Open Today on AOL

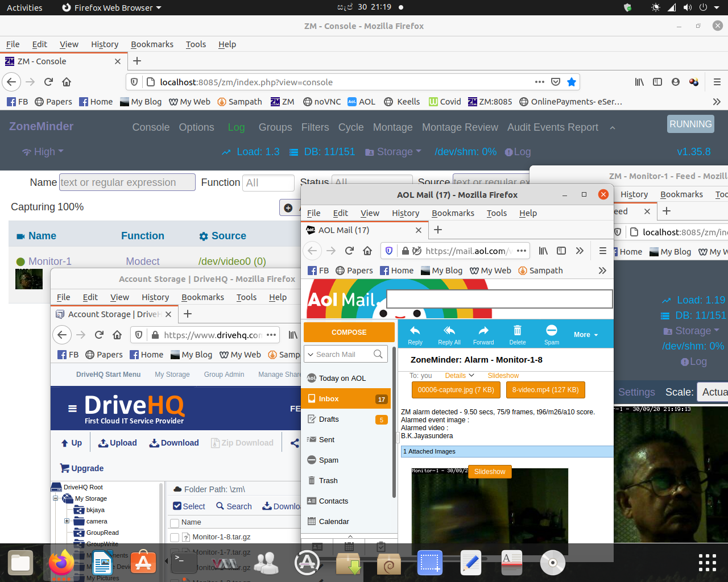click(x=342, y=379)
